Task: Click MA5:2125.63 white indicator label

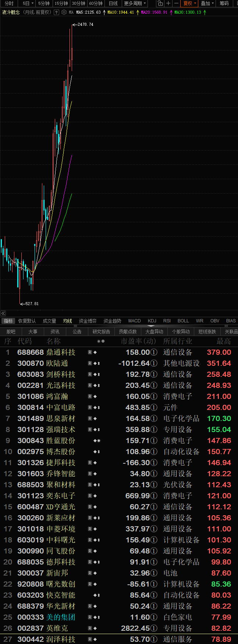Action: tap(88, 12)
